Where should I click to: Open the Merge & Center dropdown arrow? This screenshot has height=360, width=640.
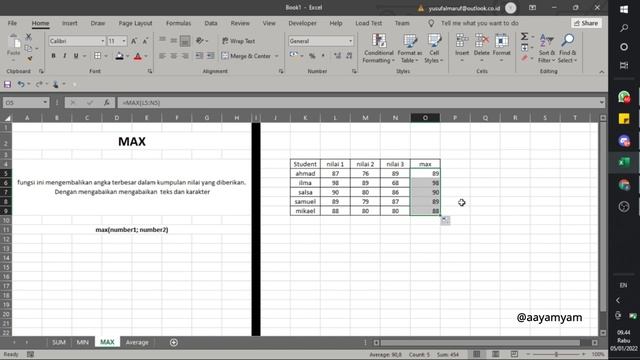coord(276,56)
